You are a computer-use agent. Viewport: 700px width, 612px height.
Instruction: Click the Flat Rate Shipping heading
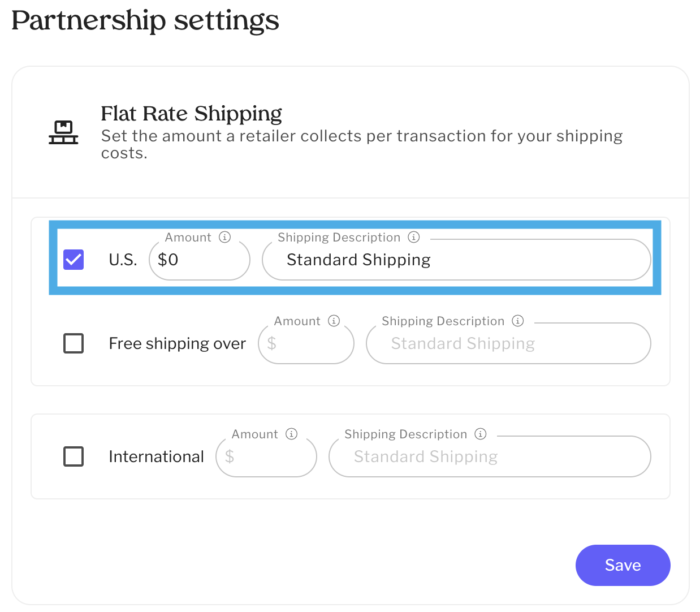[x=191, y=114]
